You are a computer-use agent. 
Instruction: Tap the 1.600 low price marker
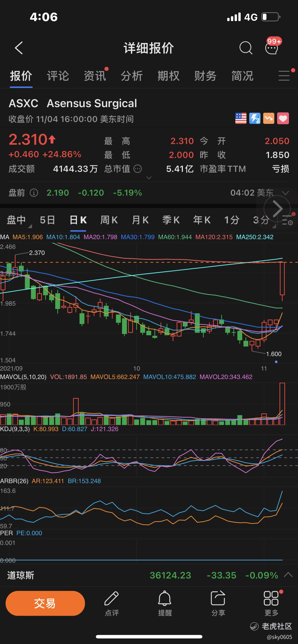coord(274,354)
